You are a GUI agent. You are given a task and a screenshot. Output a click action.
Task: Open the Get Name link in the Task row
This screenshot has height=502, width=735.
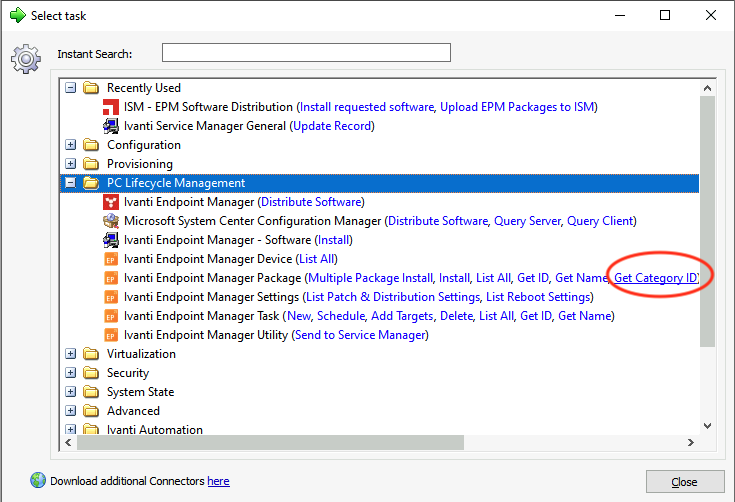pyautogui.click(x=585, y=316)
